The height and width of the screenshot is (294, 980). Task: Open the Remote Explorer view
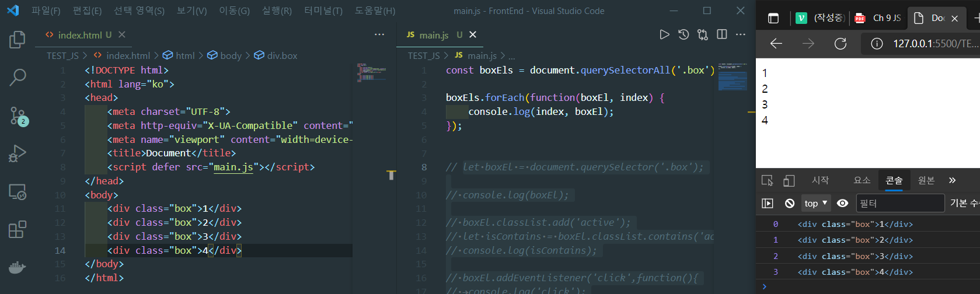pos(18,192)
